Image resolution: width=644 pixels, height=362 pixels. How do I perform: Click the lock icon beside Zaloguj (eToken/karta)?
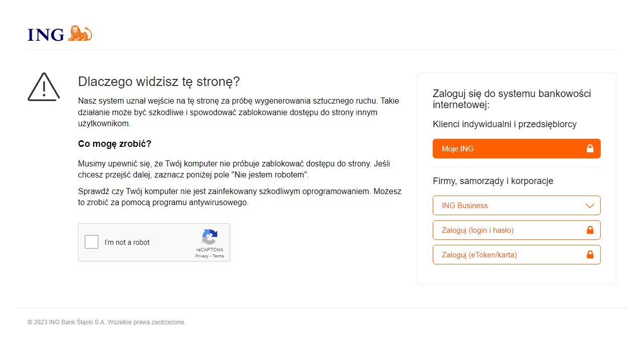[590, 254]
